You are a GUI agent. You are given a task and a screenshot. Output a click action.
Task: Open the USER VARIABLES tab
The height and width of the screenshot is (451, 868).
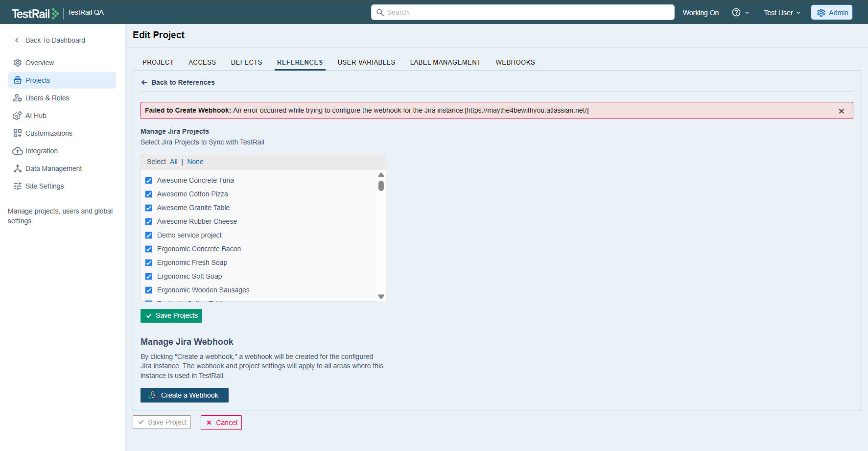click(367, 62)
